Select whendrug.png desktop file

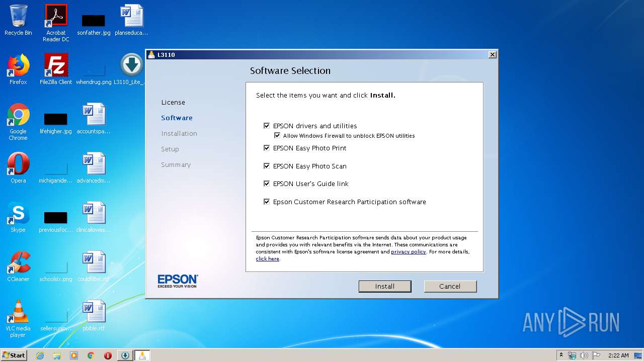(94, 73)
